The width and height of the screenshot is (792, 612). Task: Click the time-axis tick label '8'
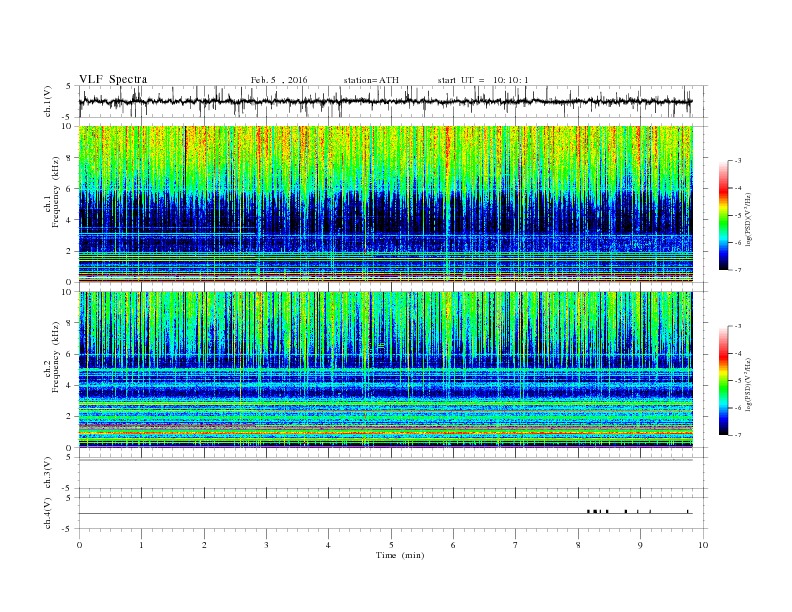[x=578, y=545]
